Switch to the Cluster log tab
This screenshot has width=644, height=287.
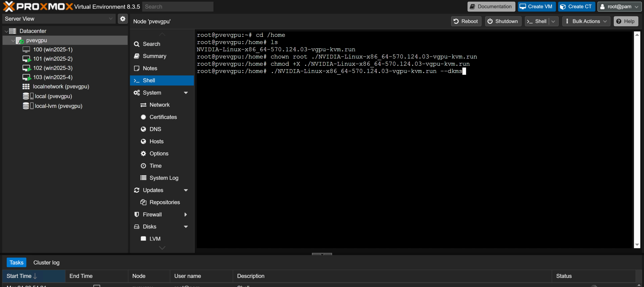[x=46, y=263]
